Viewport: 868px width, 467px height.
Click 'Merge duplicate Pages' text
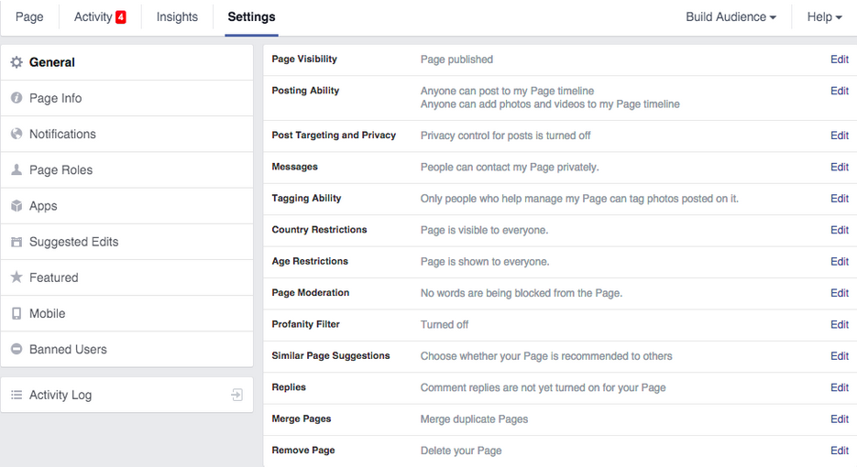(x=474, y=419)
